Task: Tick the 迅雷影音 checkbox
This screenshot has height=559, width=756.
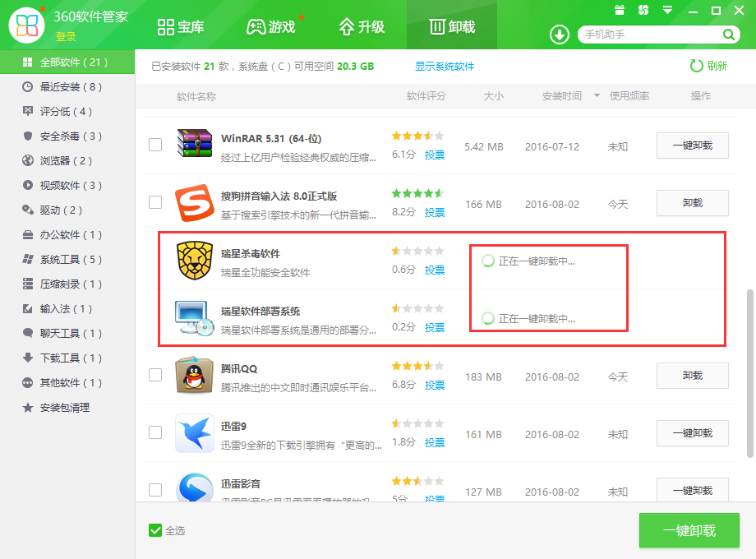Action: [x=155, y=490]
